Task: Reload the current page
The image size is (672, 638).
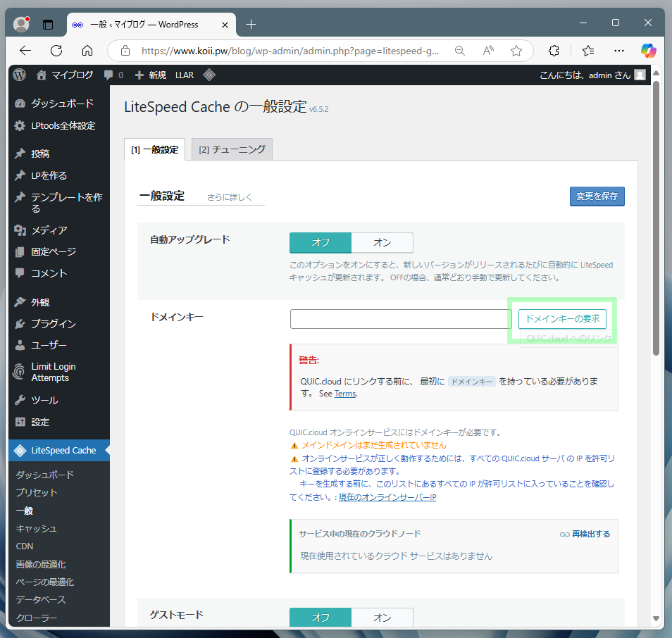Action: click(x=56, y=51)
